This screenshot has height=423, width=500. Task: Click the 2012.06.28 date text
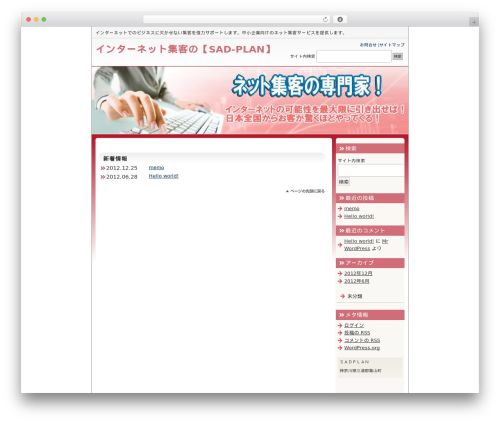(122, 177)
